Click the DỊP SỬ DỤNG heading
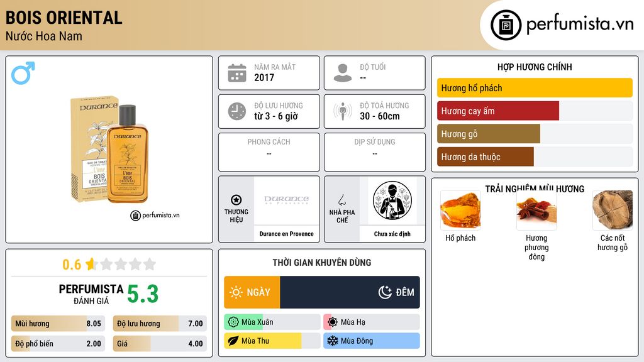This screenshot has height=362, width=644. point(375,142)
